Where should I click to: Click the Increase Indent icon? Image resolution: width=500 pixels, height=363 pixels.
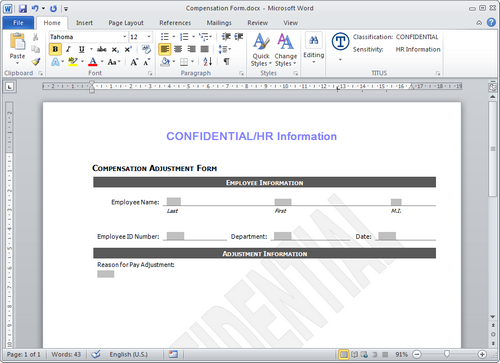tap(239, 36)
